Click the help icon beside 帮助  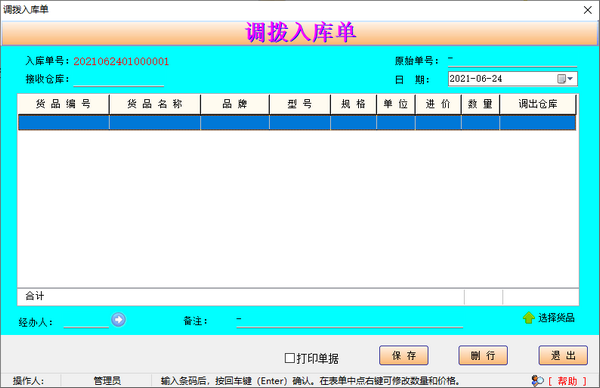click(538, 380)
